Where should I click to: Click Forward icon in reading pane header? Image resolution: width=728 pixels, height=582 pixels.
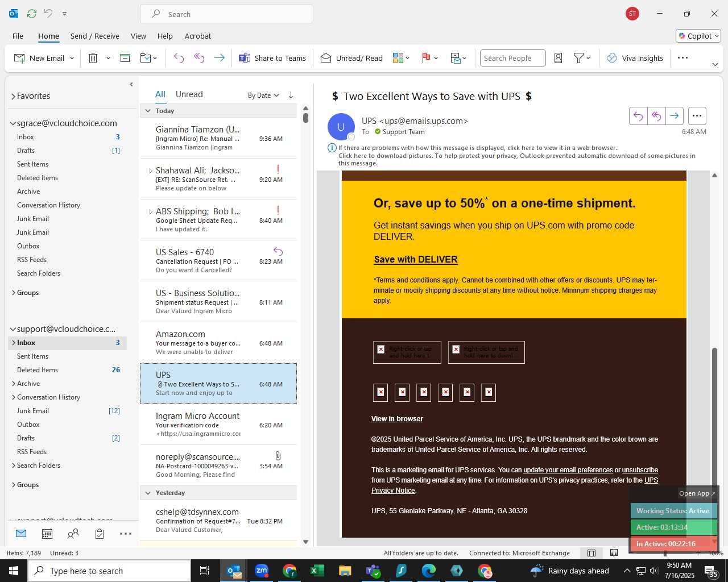pyautogui.click(x=675, y=116)
